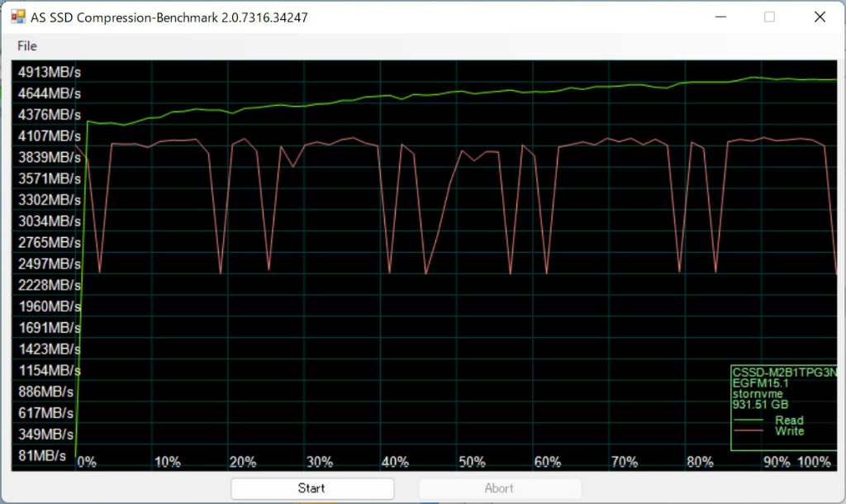The width and height of the screenshot is (846, 504).
Task: Click the 100% compression axis label
Action: pos(814,462)
